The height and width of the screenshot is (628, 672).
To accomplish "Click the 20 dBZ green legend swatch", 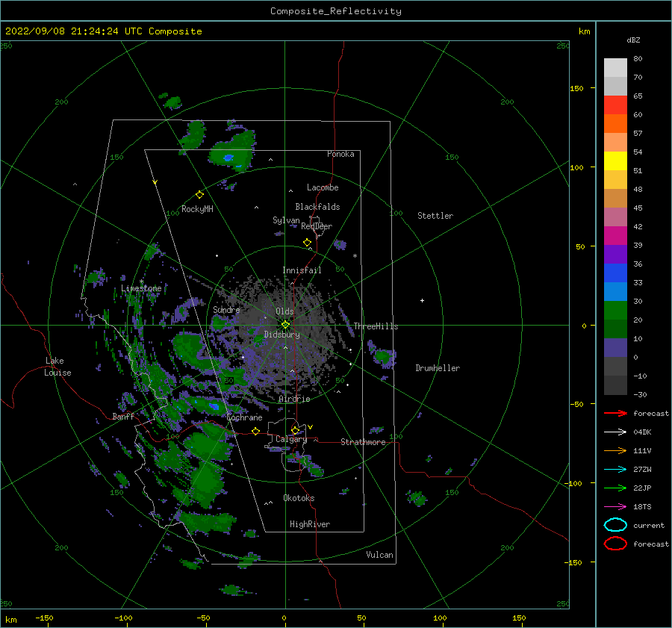I will click(615, 310).
